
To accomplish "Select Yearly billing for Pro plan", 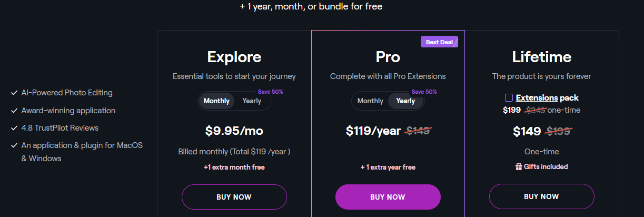I will click(405, 101).
